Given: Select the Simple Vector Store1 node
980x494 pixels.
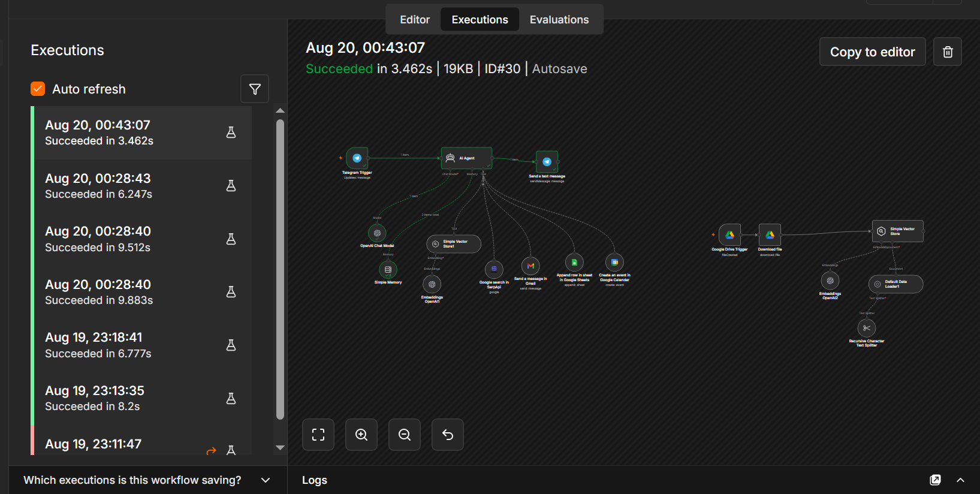Looking at the screenshot, I should 454,244.
